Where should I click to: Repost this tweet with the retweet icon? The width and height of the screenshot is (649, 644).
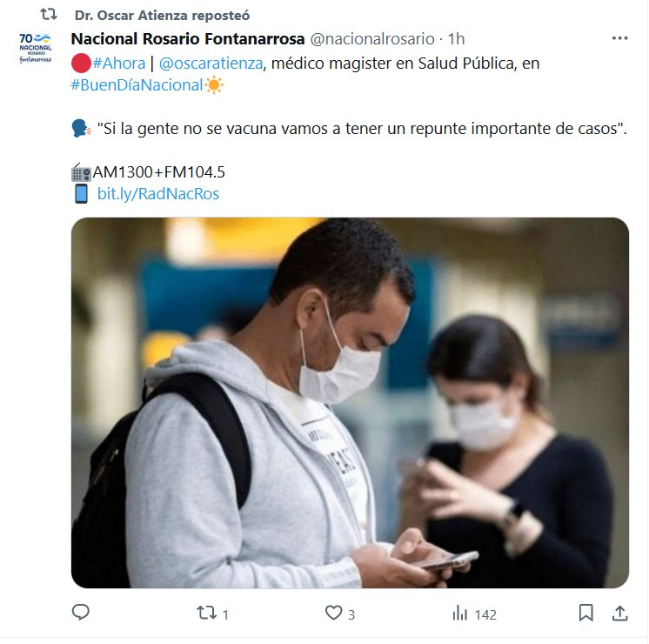pyautogui.click(x=206, y=613)
